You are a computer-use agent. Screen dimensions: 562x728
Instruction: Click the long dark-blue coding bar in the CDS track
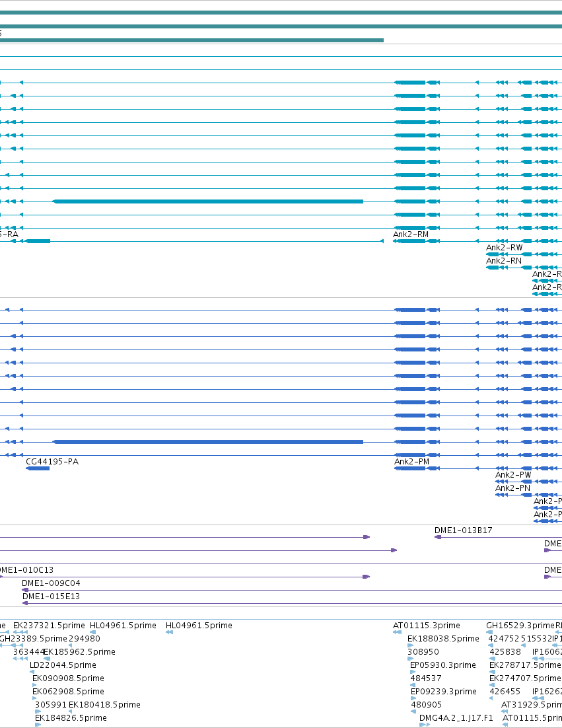tap(207, 442)
